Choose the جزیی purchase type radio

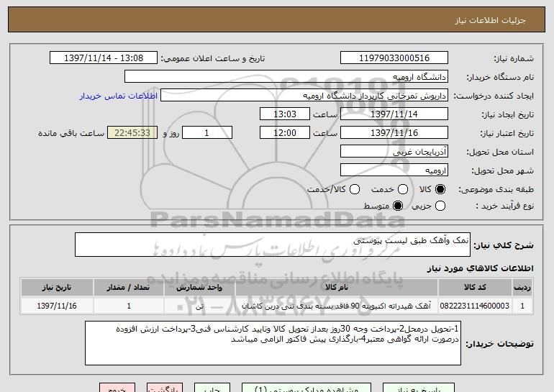[x=440, y=206]
